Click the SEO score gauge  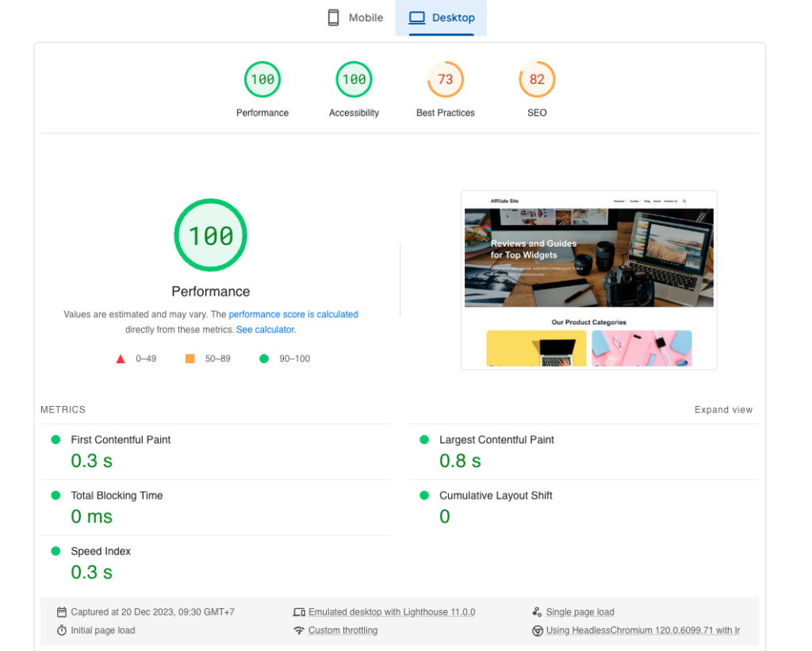[537, 79]
